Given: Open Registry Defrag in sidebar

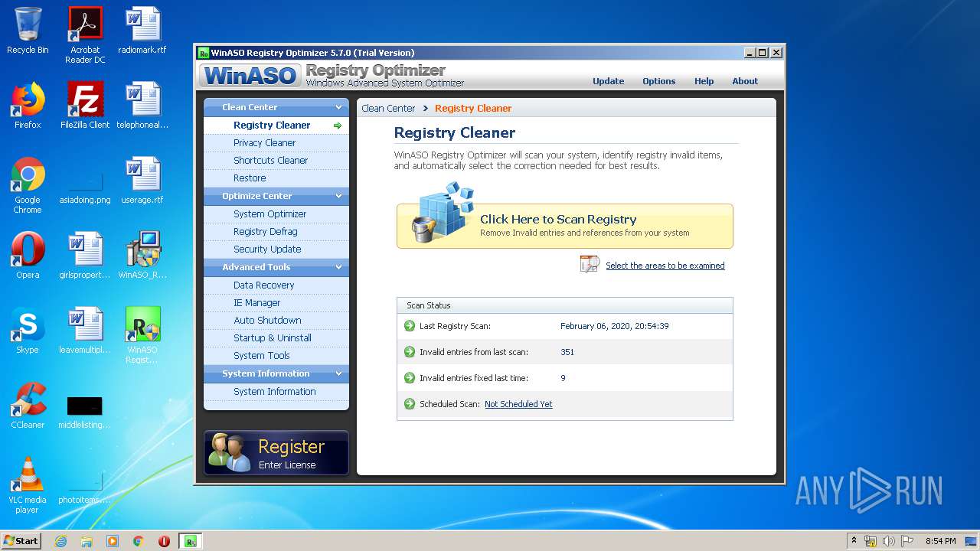Looking at the screenshot, I should [276, 231].
